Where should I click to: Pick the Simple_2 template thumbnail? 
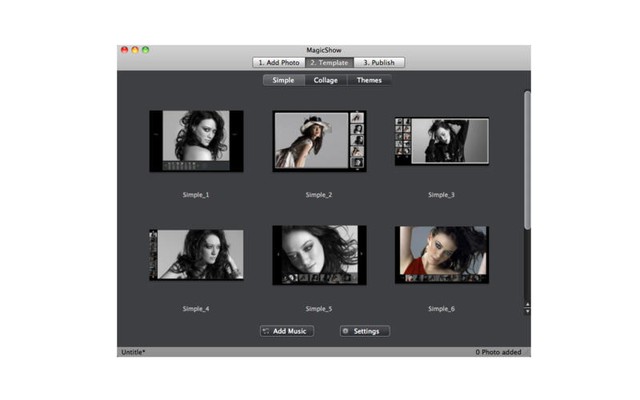(319, 141)
